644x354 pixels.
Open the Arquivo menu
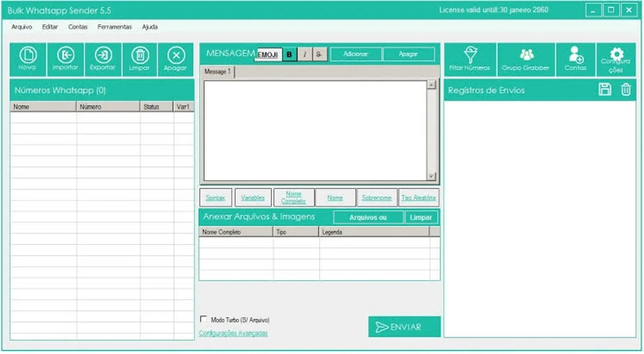[x=22, y=27]
